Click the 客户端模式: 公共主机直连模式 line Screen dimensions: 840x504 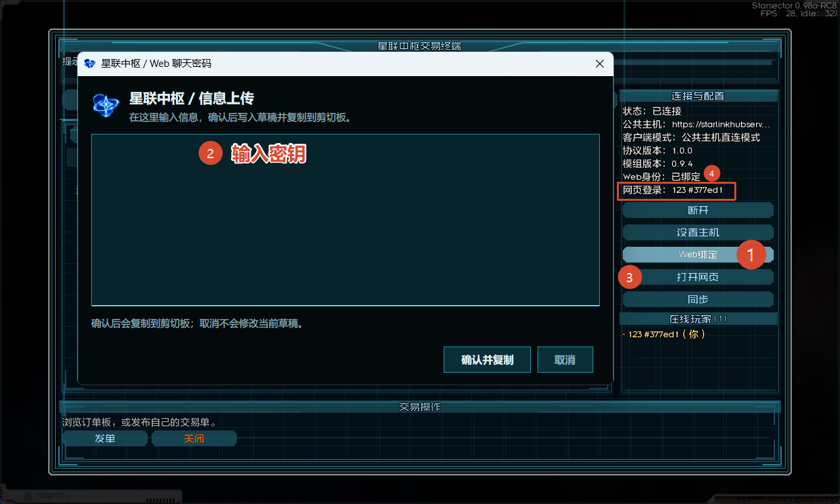(x=691, y=137)
